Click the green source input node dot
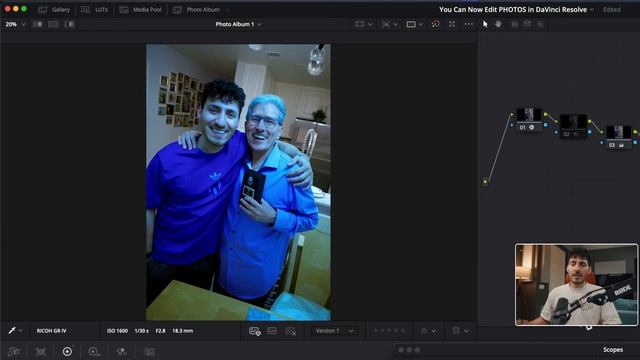This screenshot has width=640, height=360. pyautogui.click(x=485, y=181)
